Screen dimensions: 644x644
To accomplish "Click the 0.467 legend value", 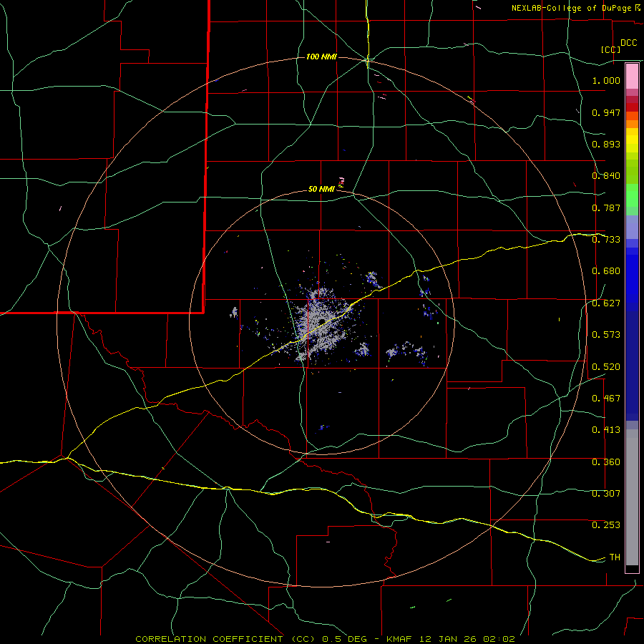I will point(606,399).
